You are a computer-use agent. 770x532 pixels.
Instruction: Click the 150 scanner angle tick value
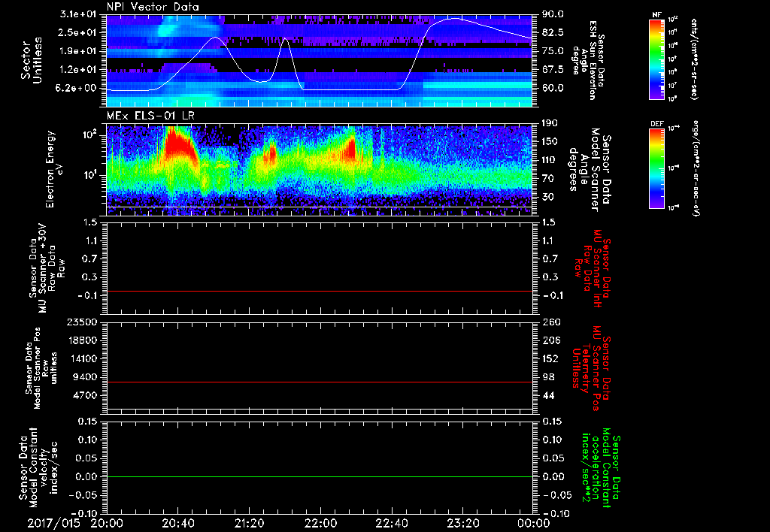click(x=550, y=141)
